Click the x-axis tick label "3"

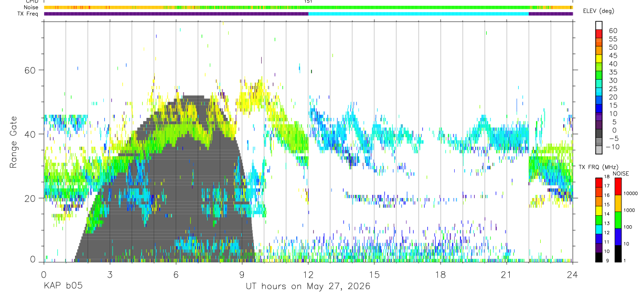click(110, 275)
